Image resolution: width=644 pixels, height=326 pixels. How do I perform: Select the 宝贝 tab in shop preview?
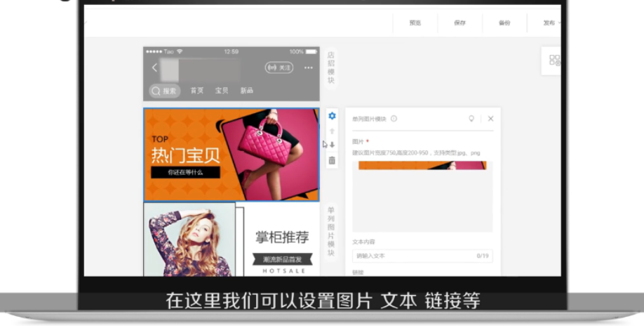coord(222,91)
